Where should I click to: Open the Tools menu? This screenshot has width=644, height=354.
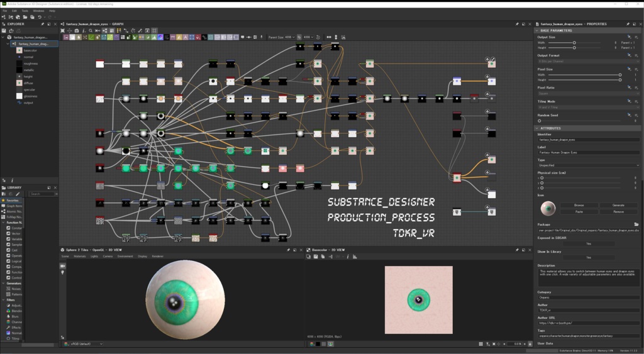coord(25,11)
